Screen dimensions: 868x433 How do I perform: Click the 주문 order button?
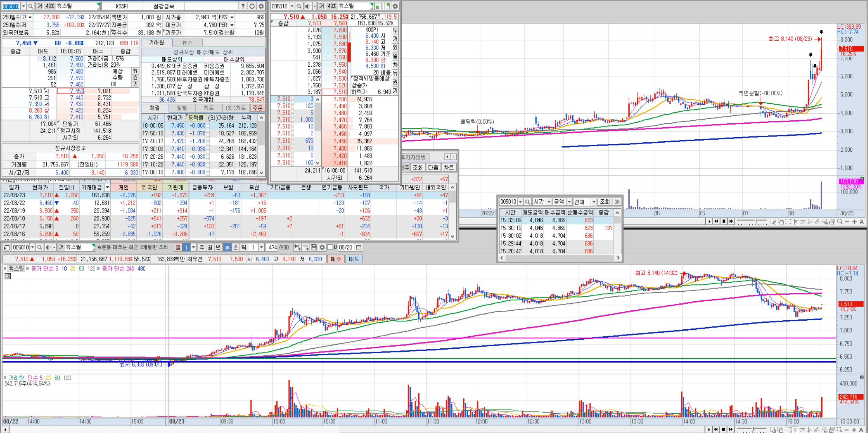coord(258,108)
